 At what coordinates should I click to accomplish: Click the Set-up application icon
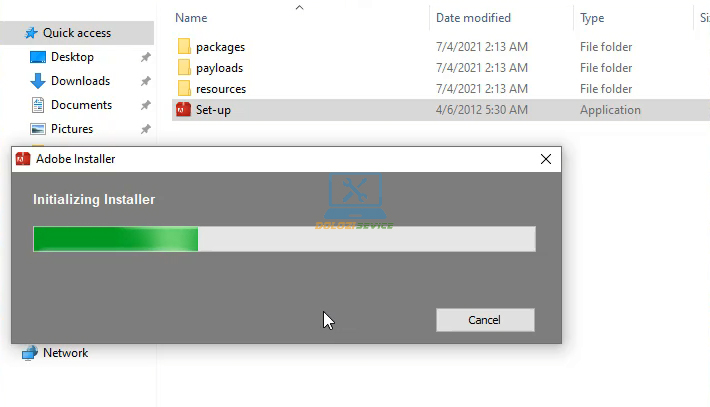click(183, 110)
